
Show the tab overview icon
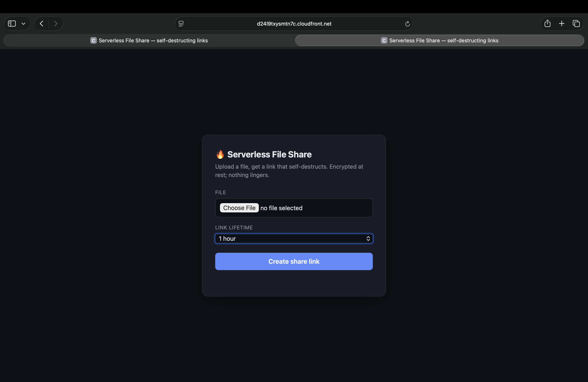(x=576, y=24)
